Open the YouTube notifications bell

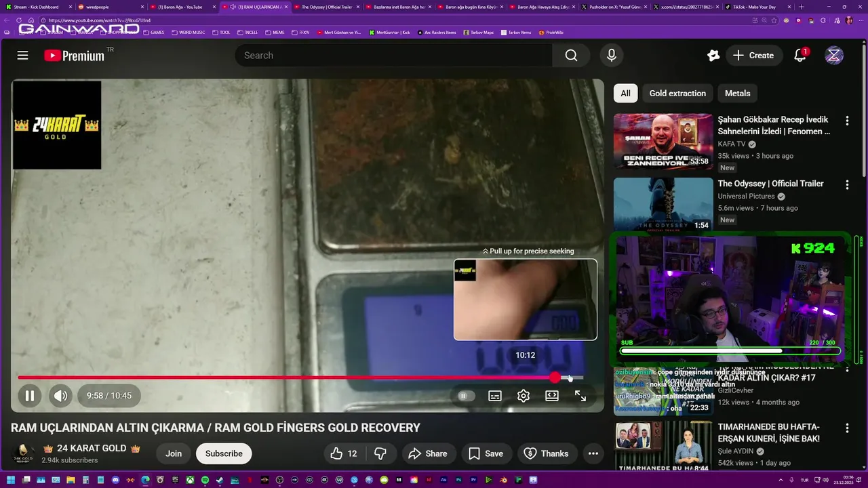(x=800, y=56)
